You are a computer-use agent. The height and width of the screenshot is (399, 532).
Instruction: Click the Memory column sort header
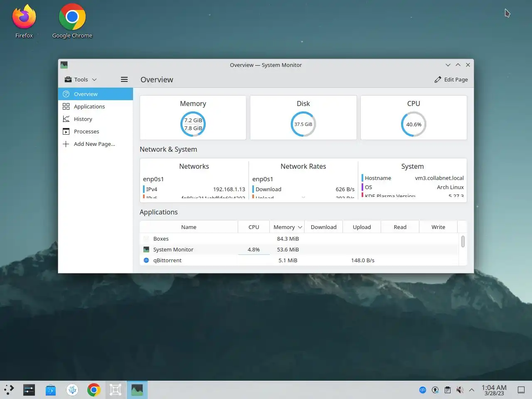click(287, 227)
